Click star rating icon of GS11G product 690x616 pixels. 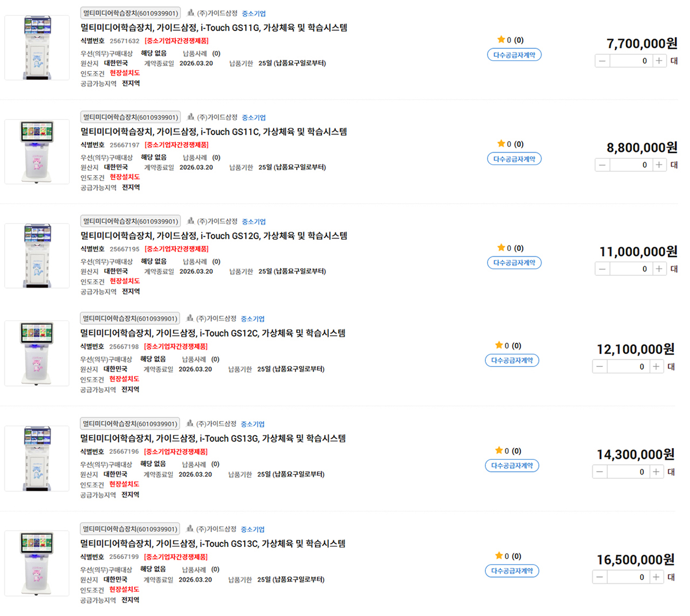click(x=501, y=40)
